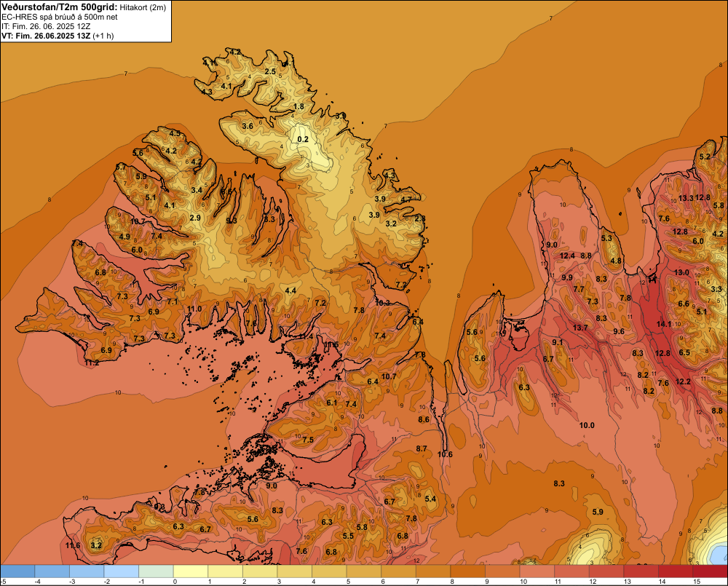Click the '4.9' temperature value
The image size is (728, 586).
point(124,237)
